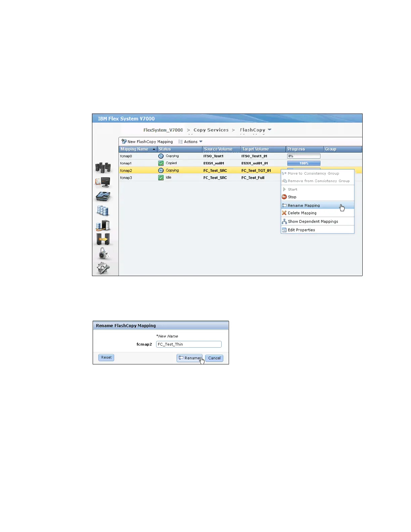Click the Rename FlashCopy Mapping dialog title

click(126, 325)
